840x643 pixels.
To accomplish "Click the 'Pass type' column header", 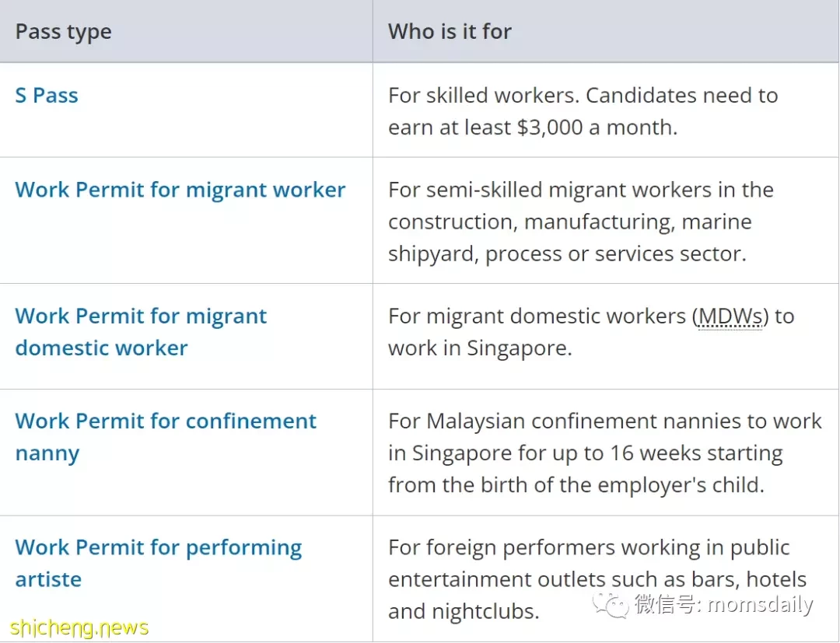I will 63,32.
